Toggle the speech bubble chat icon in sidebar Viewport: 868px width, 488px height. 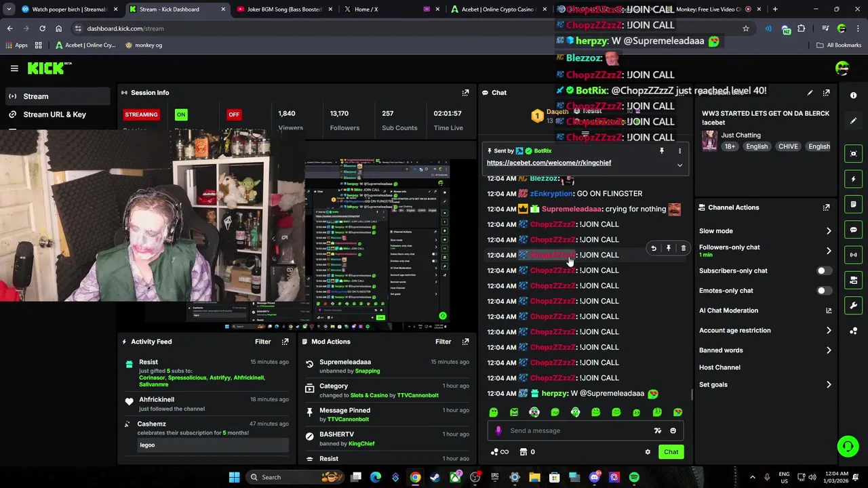(854, 230)
